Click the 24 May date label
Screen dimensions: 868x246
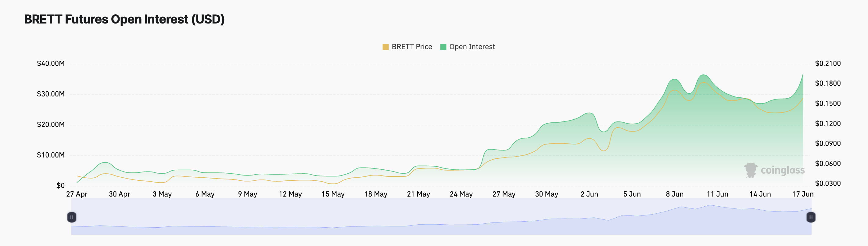(x=461, y=194)
